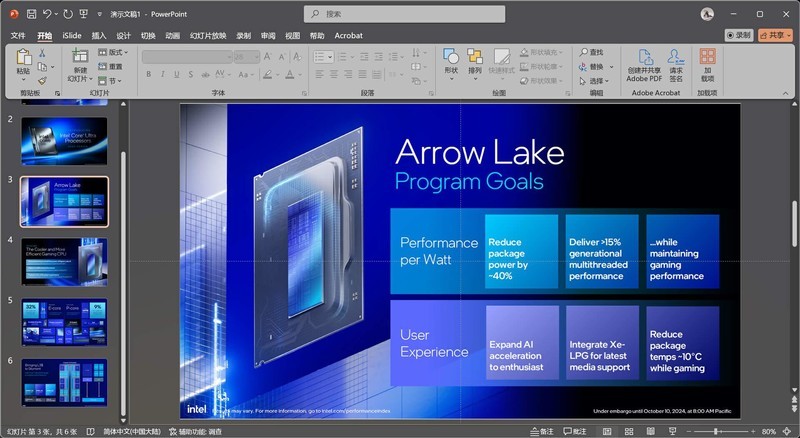Screen dimensions: 800x438
Task: Click the zoom out minus button
Action: (x=689, y=432)
